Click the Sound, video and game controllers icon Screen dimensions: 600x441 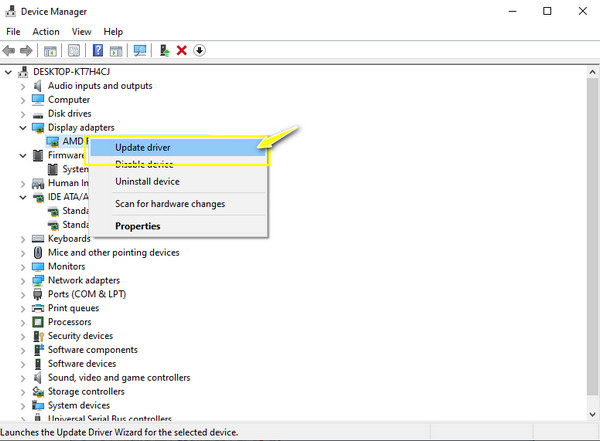[x=38, y=378]
